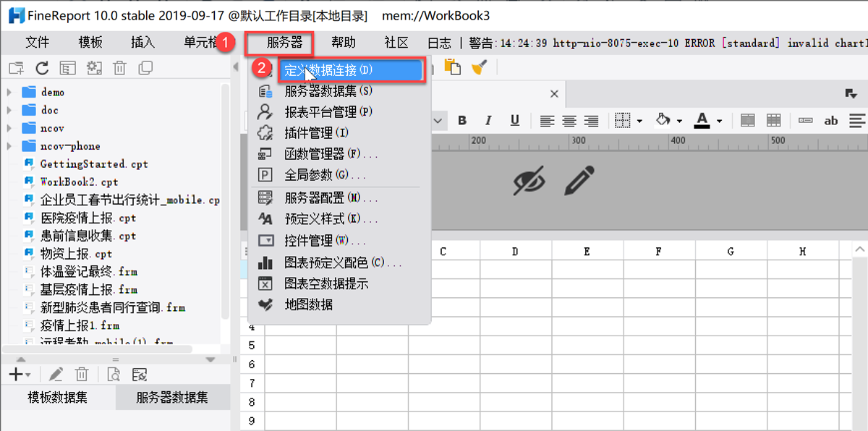Click the insert widget icon
The height and width of the screenshot is (431, 868).
click(x=805, y=121)
